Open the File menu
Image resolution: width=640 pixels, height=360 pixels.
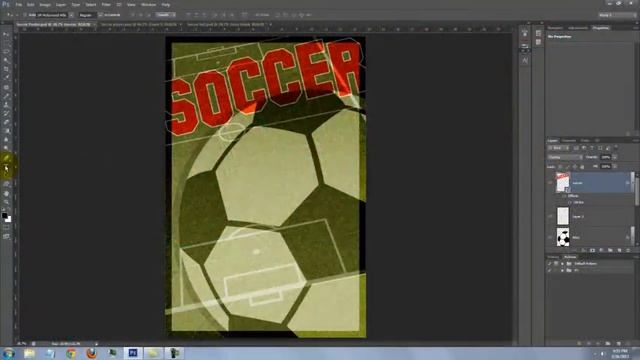[x=19, y=4]
